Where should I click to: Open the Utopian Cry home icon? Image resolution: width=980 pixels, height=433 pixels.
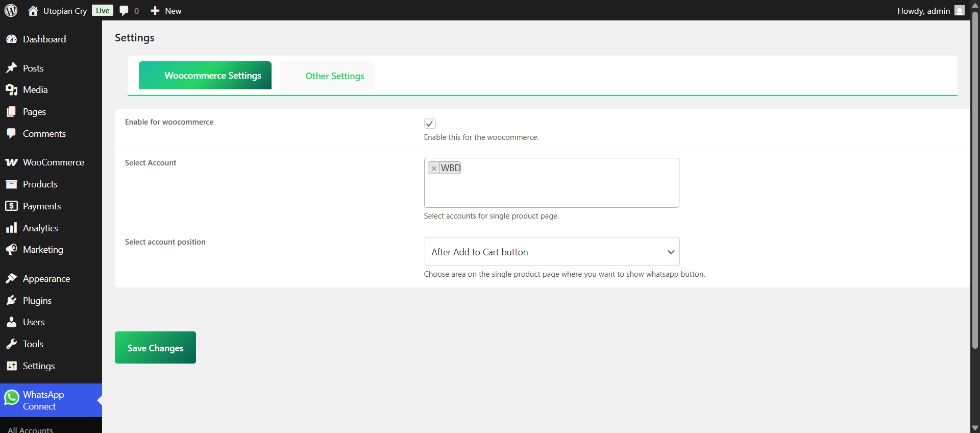pos(33,10)
